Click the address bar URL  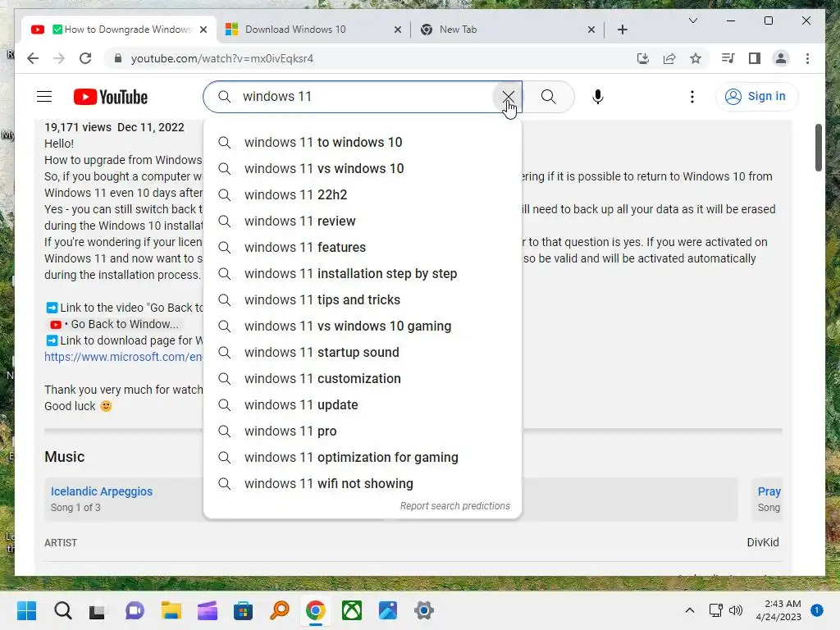[222, 58]
